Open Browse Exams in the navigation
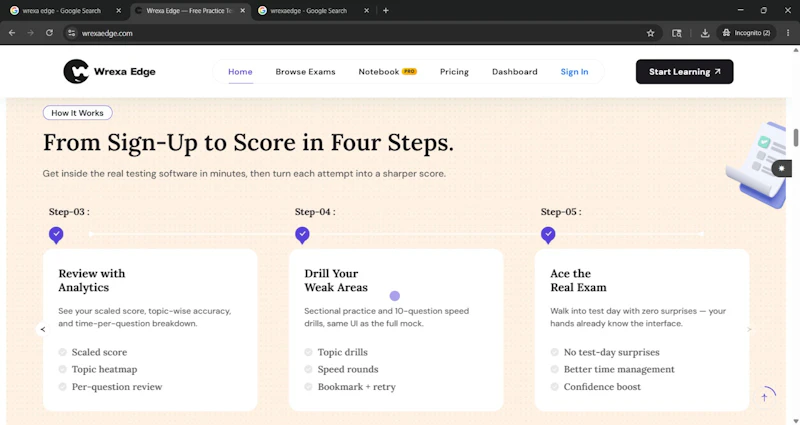This screenshot has height=425, width=800. 306,71
